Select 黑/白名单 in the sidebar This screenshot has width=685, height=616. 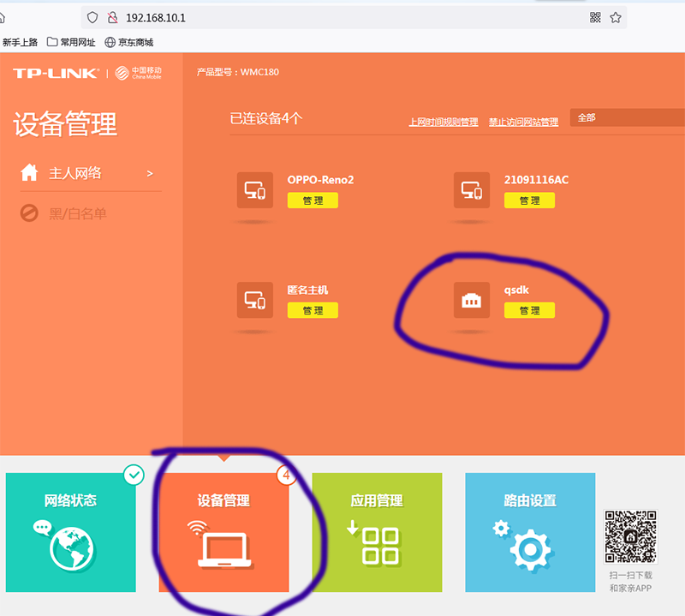[x=77, y=213]
